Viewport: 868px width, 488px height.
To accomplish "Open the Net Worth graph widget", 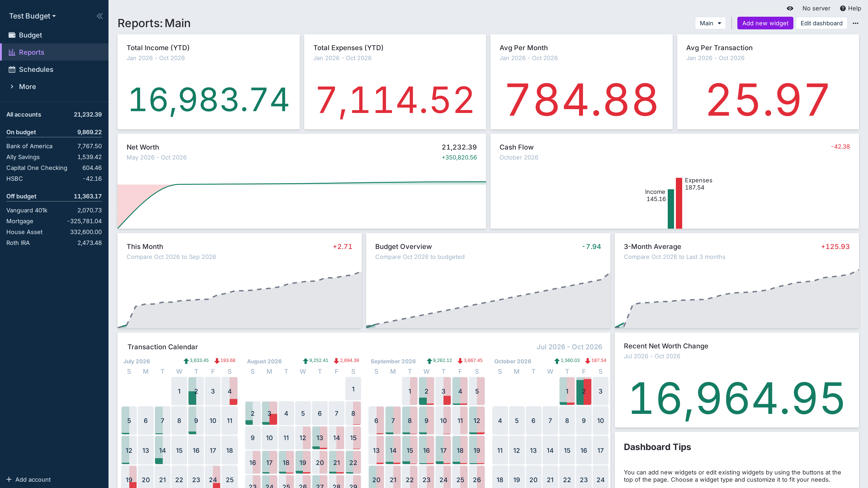I will [x=302, y=181].
